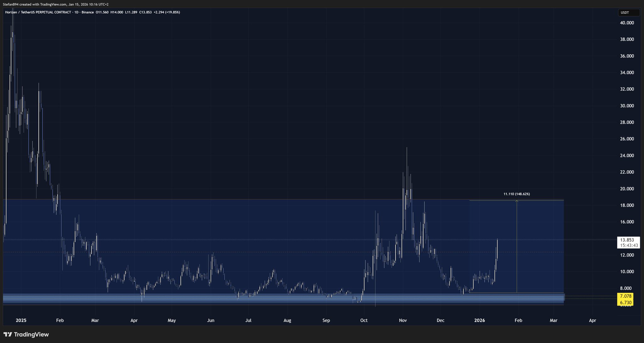Click the 20.000 price axis label
Image resolution: width=644 pixels, height=343 pixels.
(x=627, y=189)
